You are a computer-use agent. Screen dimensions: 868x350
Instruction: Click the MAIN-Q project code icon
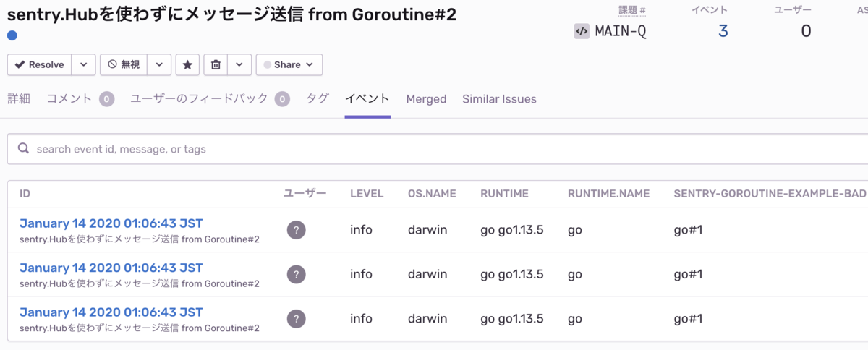(x=582, y=31)
